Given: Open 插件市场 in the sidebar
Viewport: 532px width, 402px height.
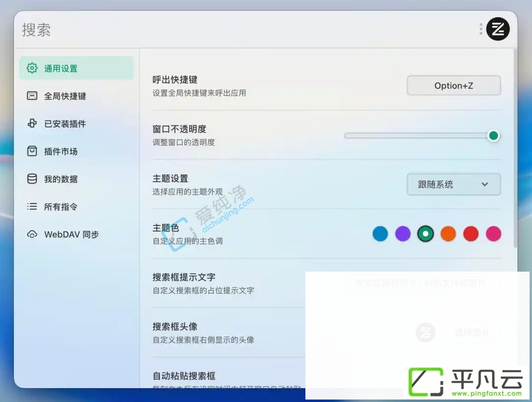Looking at the screenshot, I should (76, 151).
